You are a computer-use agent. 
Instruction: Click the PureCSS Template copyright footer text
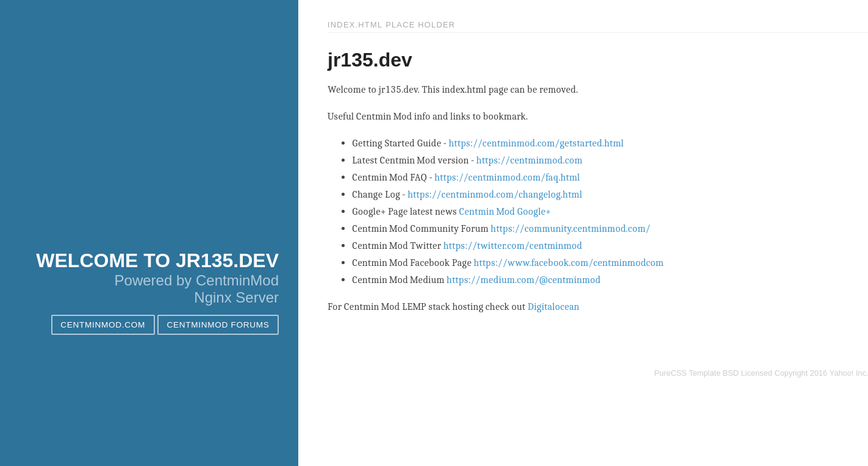coord(761,373)
